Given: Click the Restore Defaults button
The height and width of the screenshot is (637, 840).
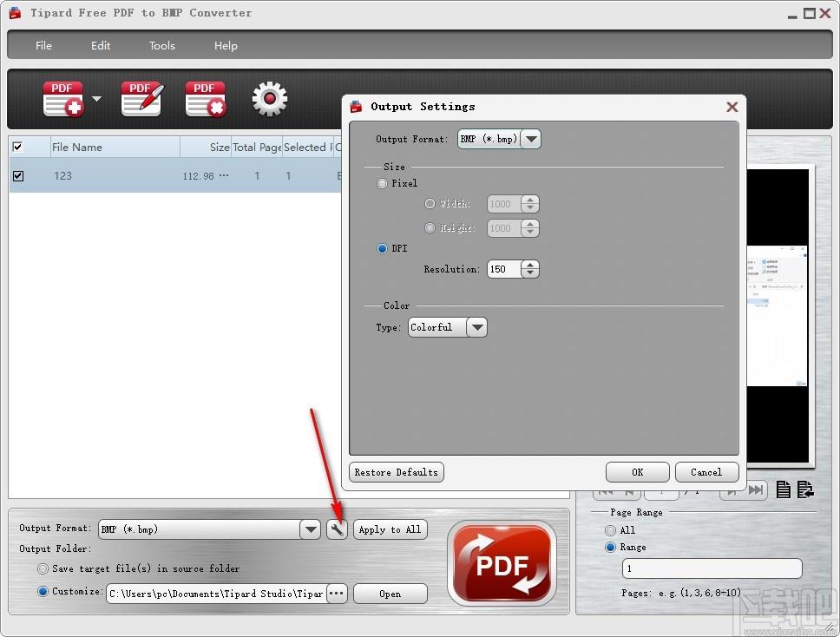Looking at the screenshot, I should coord(397,472).
